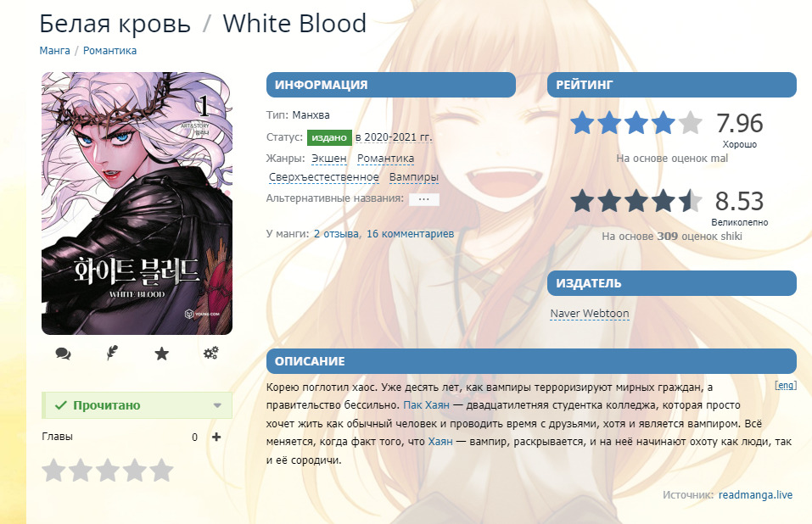Open the 2 отзыва link
The height and width of the screenshot is (524, 812).
click(336, 234)
